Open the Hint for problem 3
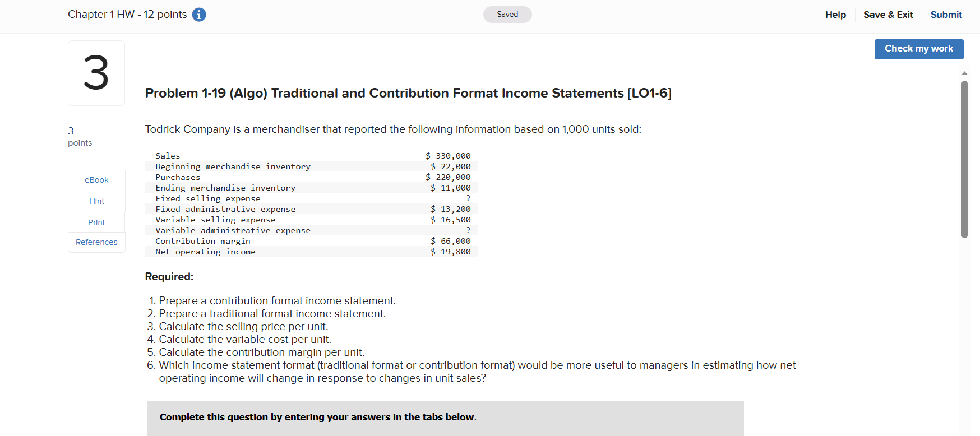Image resolution: width=980 pixels, height=436 pixels. [96, 201]
